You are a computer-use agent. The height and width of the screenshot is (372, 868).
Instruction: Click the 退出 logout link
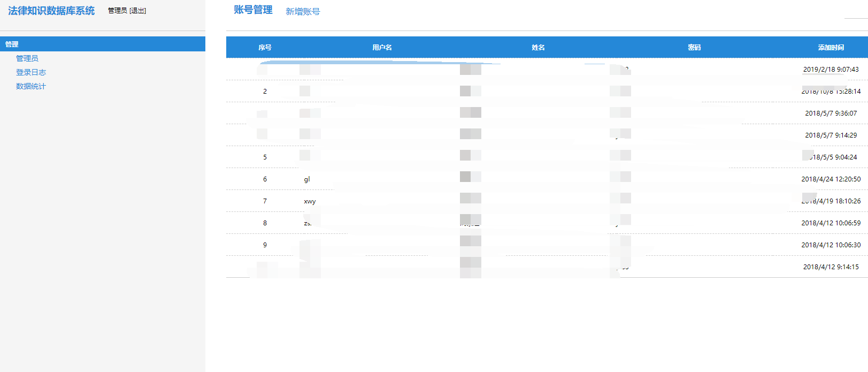(x=137, y=11)
